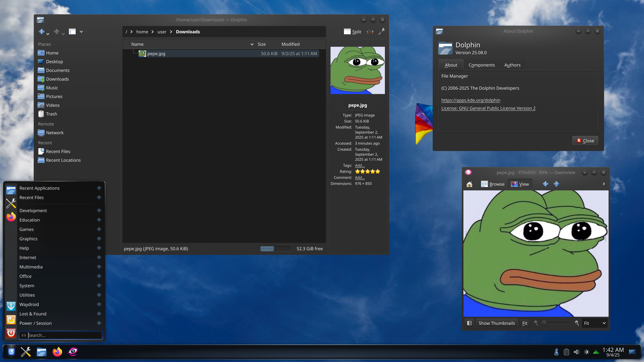Click Add... link next to Comment
Image resolution: width=644 pixels, height=362 pixels.
coord(360,177)
